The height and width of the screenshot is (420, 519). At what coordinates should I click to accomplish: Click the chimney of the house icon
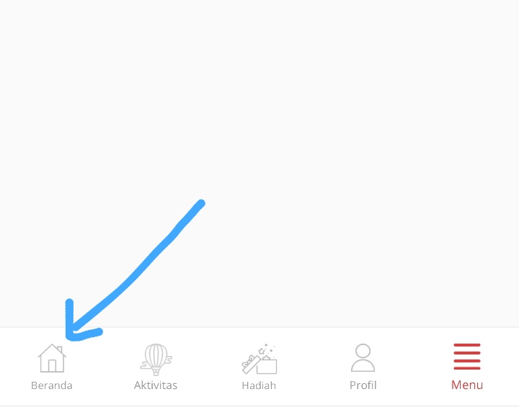60,349
